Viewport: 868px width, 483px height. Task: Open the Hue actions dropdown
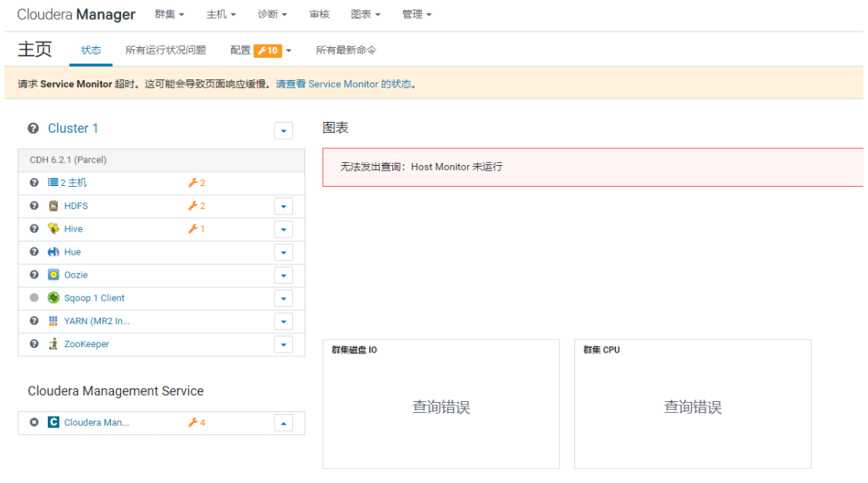284,252
